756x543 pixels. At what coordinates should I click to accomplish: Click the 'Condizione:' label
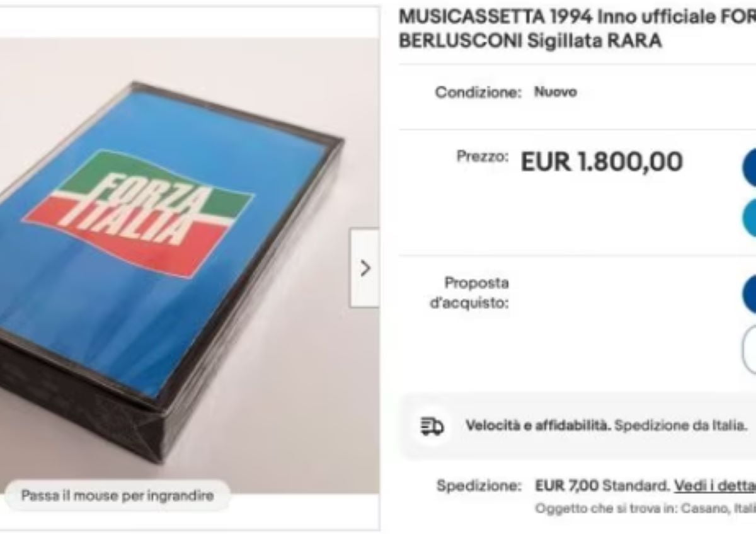click(x=479, y=92)
